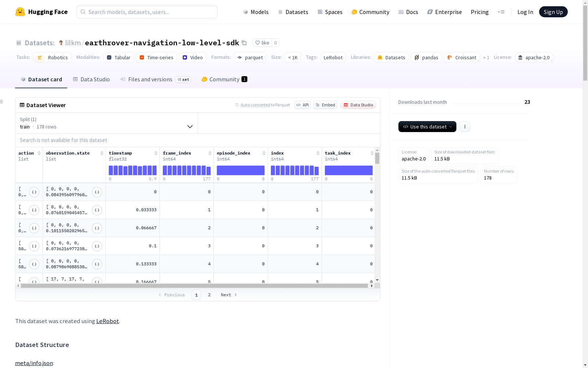
Task: Click the lilkm author link
Action: pyautogui.click(x=73, y=43)
